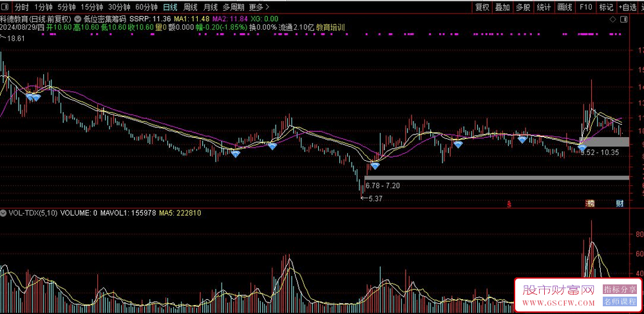
Task: Click the 高10.60 high price
Action: pos(86,28)
